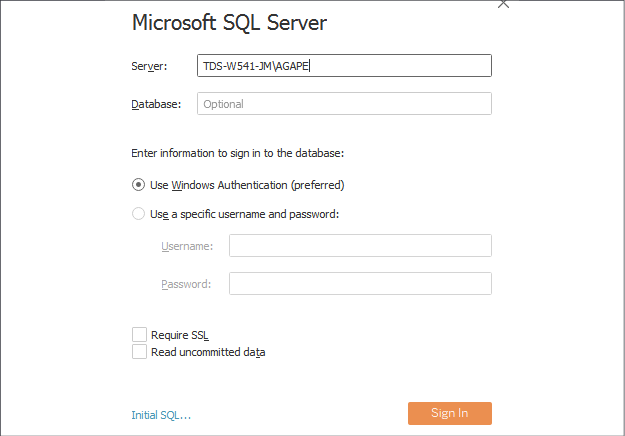Click the "Server:" field label
Image resolution: width=625 pixels, height=436 pixels.
point(149,66)
